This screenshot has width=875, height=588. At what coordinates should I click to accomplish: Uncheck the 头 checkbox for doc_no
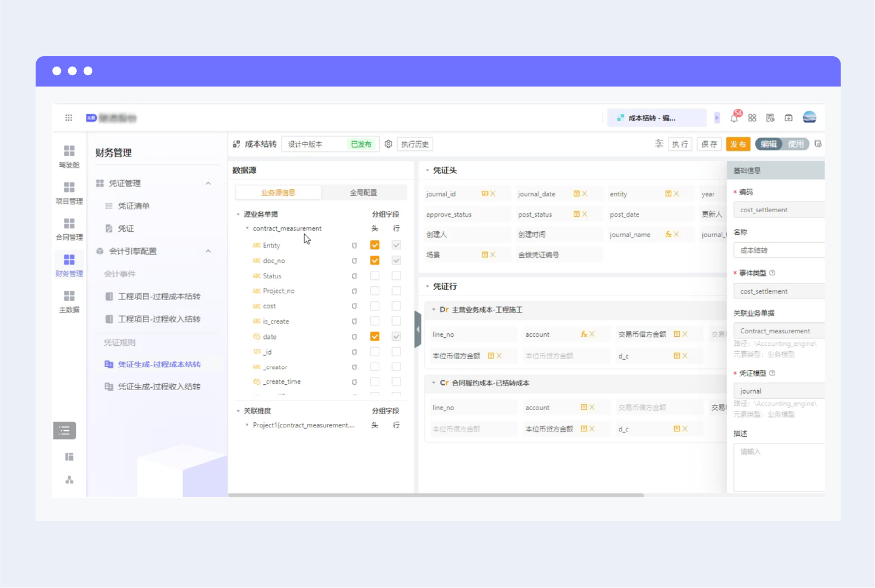click(375, 260)
